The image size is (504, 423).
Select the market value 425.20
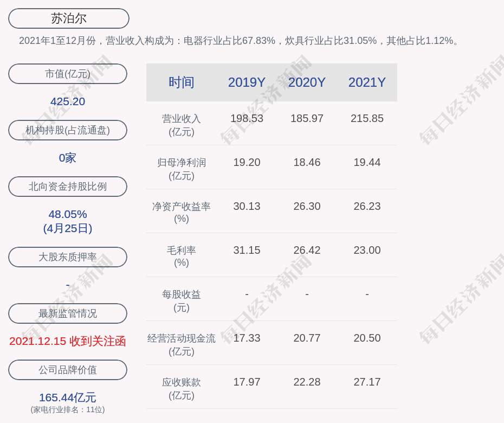pyautogui.click(x=68, y=101)
